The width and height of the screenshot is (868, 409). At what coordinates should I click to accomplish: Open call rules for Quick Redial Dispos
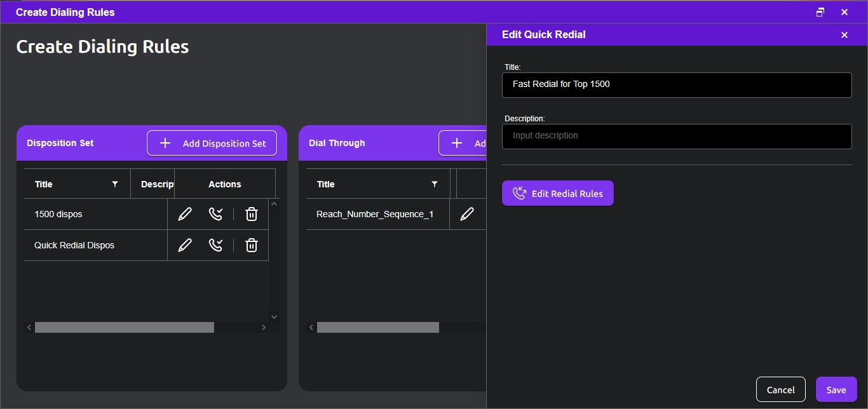pyautogui.click(x=216, y=245)
